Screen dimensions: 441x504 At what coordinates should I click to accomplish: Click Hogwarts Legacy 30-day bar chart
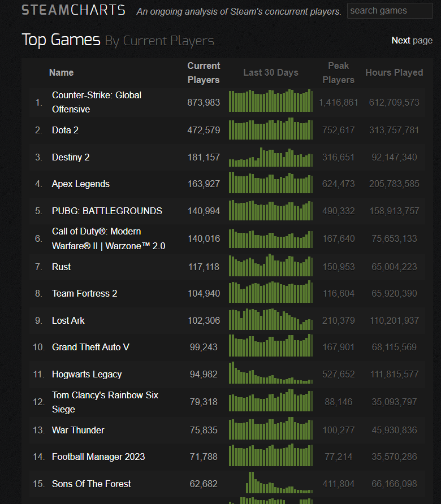coord(271,373)
